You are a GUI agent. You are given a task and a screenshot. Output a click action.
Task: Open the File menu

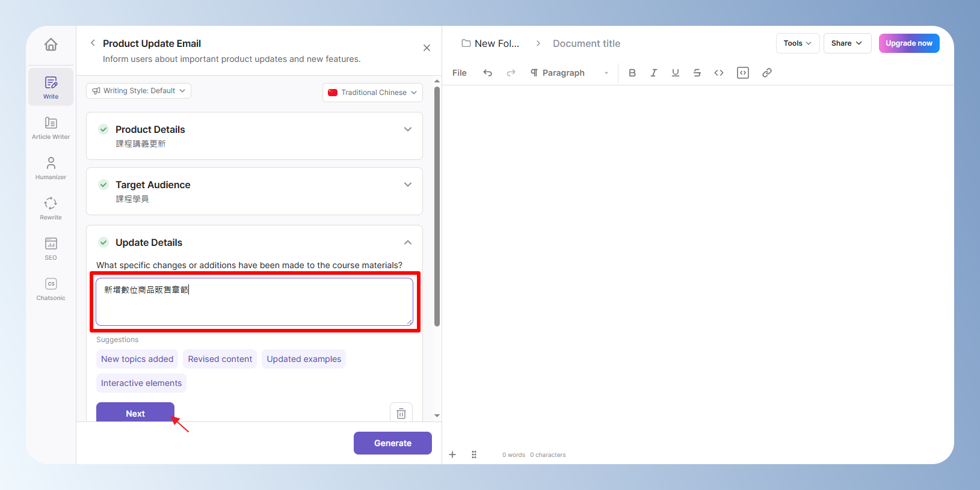click(460, 73)
